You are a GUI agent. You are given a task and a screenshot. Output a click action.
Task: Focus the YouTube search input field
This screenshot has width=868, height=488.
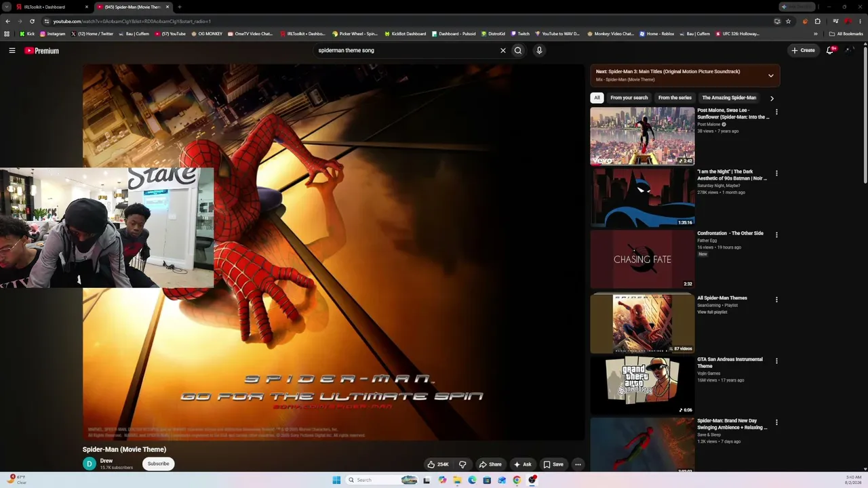[407, 50]
